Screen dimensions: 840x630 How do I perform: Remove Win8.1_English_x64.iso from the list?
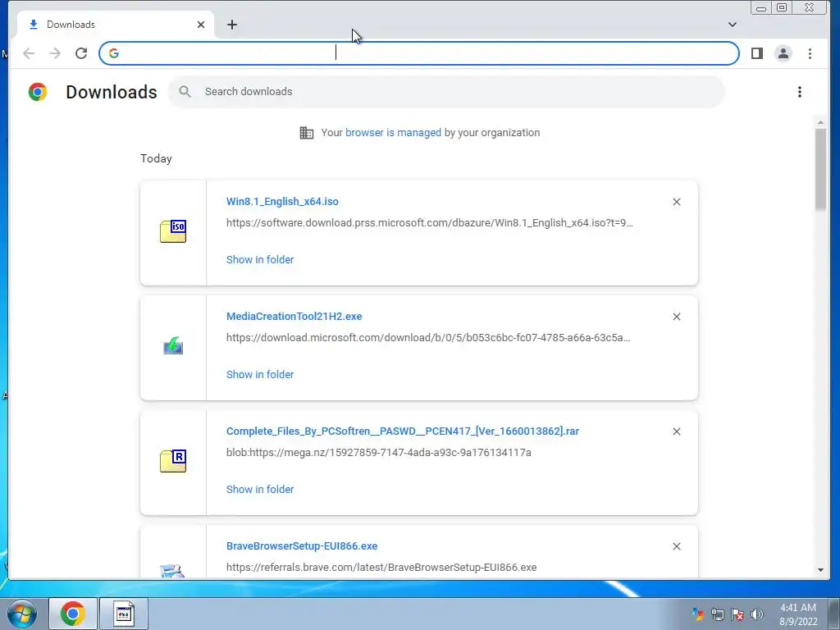coord(677,202)
